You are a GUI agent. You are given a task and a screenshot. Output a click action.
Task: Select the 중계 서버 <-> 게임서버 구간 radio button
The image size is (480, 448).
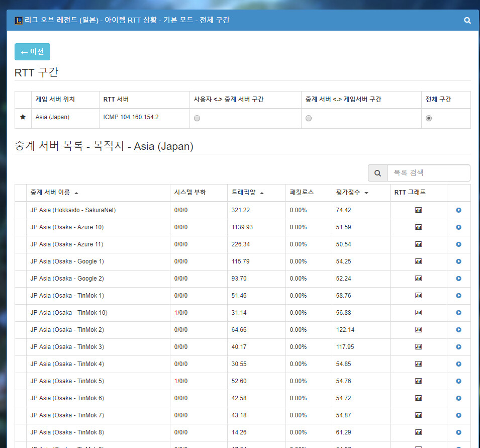point(309,118)
